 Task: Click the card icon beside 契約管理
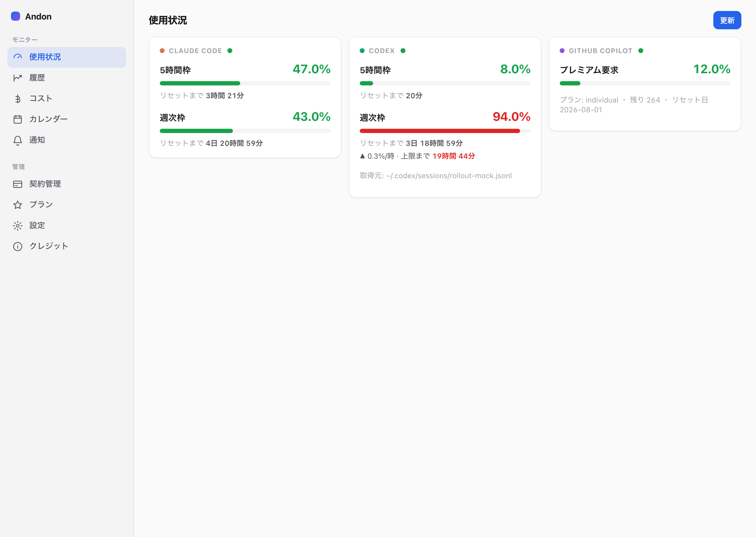(17, 184)
